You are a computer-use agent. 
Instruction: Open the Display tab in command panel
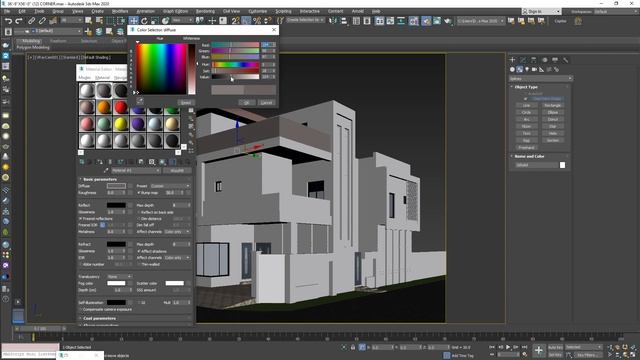[x=555, y=60]
